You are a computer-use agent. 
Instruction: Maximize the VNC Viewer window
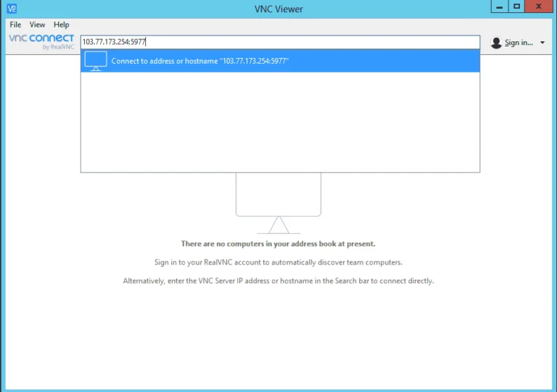coord(516,7)
